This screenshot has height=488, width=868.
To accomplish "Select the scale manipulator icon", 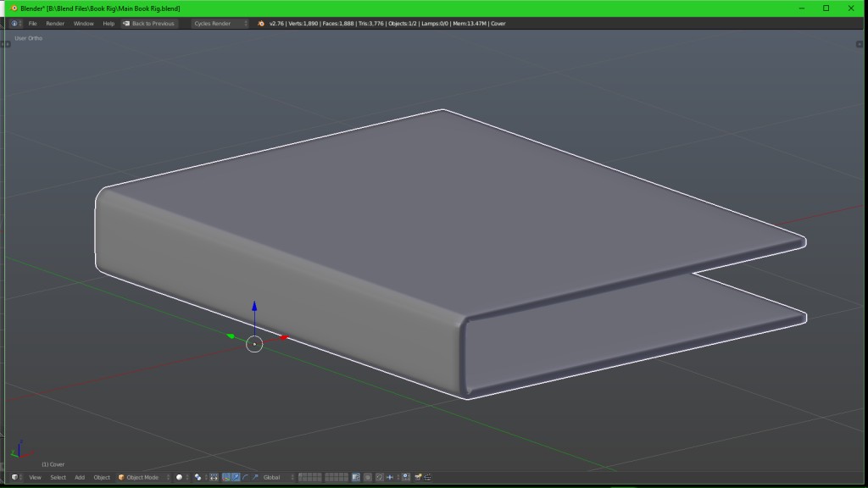I will coord(255,477).
